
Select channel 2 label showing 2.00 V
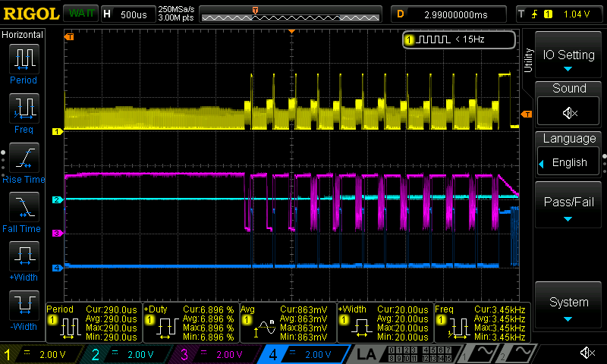pyautogui.click(x=129, y=354)
